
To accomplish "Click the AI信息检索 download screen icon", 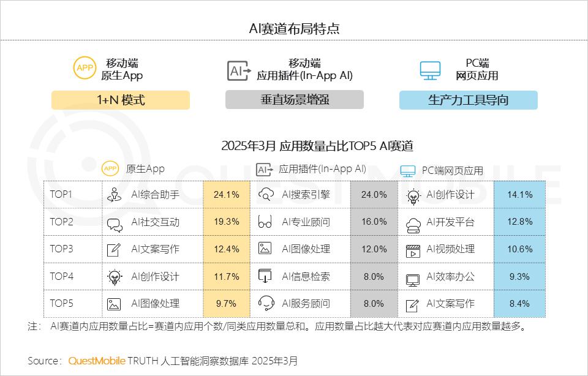I will click(x=265, y=276).
